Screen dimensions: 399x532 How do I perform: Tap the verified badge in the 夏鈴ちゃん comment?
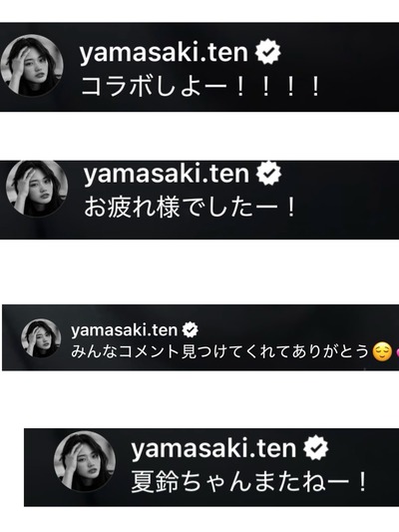(316, 448)
